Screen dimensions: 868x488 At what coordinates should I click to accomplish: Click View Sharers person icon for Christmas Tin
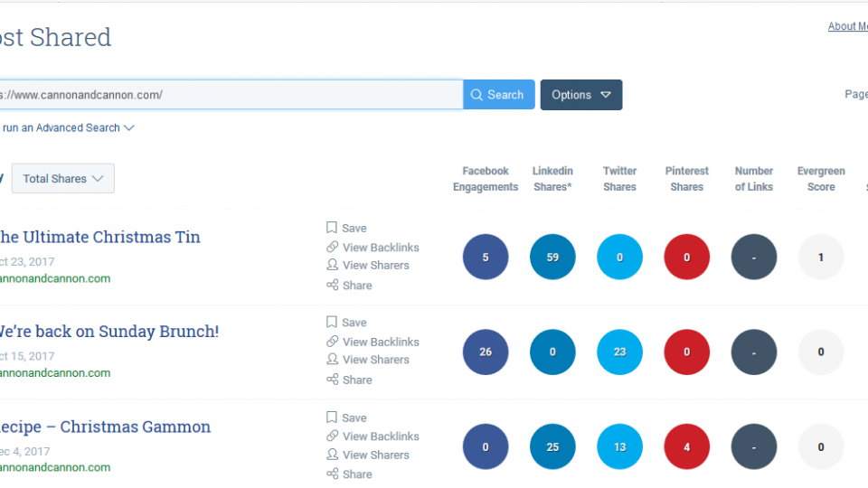click(x=332, y=265)
